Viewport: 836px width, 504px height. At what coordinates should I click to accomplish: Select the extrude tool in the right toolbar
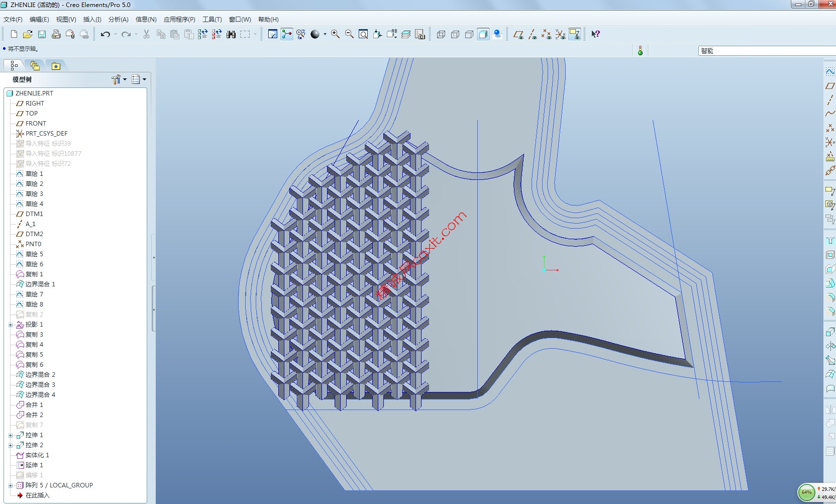point(830,332)
